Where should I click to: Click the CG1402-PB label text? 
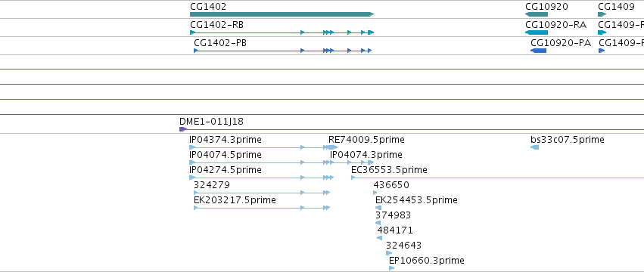pyautogui.click(x=220, y=42)
